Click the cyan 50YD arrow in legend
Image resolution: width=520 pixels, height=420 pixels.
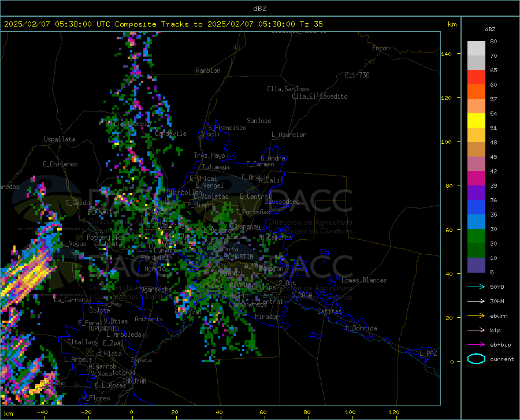tap(476, 287)
